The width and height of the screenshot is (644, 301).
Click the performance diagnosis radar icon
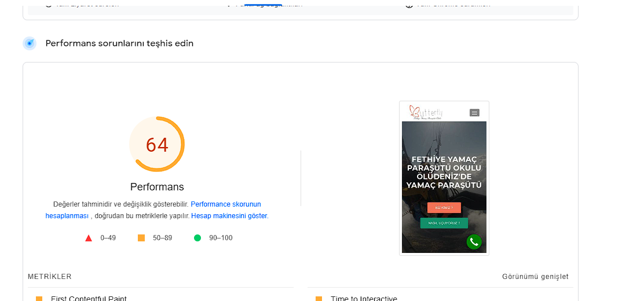[x=30, y=43]
